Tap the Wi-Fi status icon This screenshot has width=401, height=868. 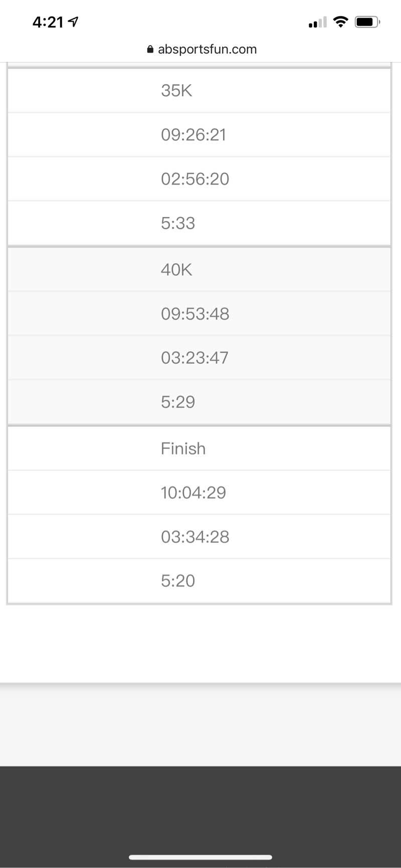tap(341, 22)
